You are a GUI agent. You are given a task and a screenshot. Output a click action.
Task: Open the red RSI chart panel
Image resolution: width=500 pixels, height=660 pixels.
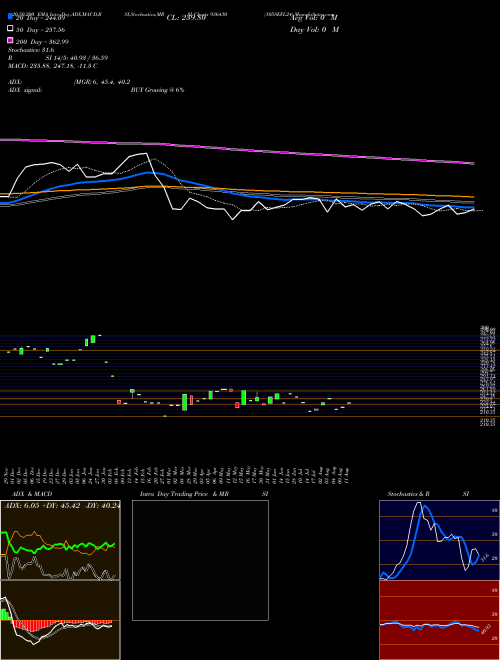click(439, 620)
